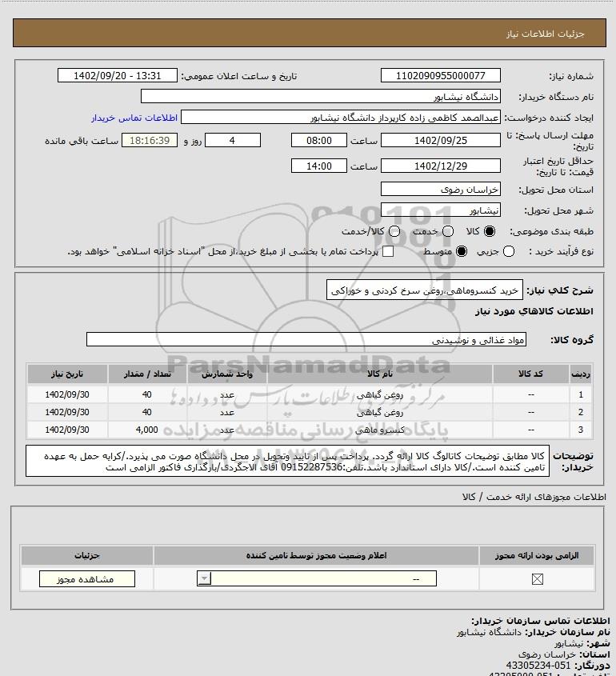Click the مشاهده مجوز button
Viewport: 616px width, 676px height.
tap(86, 579)
